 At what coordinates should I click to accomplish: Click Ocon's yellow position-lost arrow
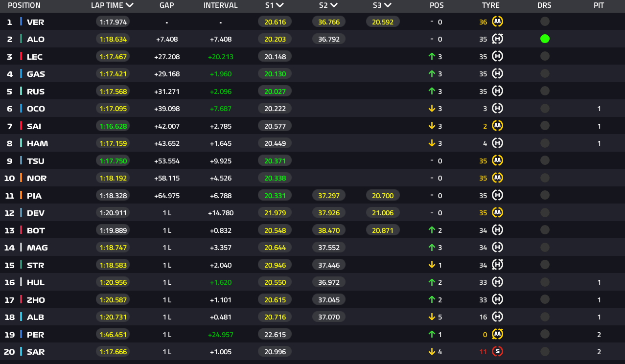click(432, 109)
